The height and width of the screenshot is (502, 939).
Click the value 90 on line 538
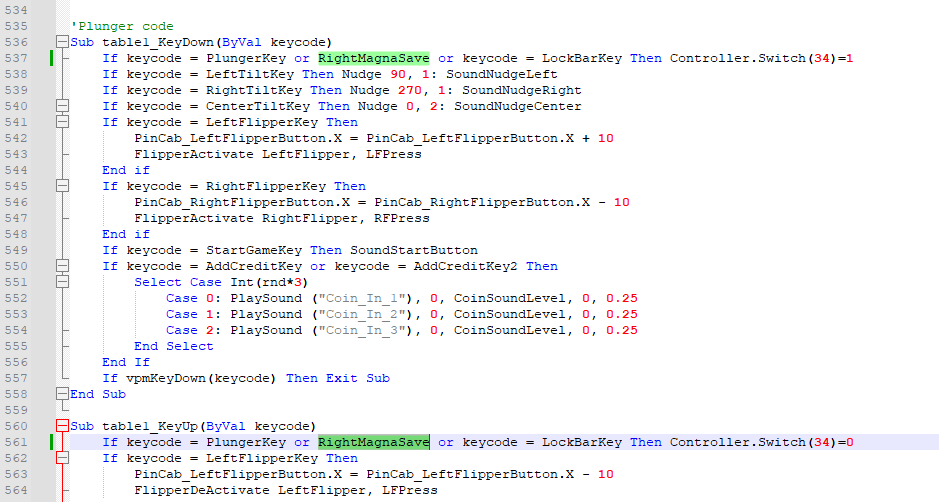(x=398, y=74)
